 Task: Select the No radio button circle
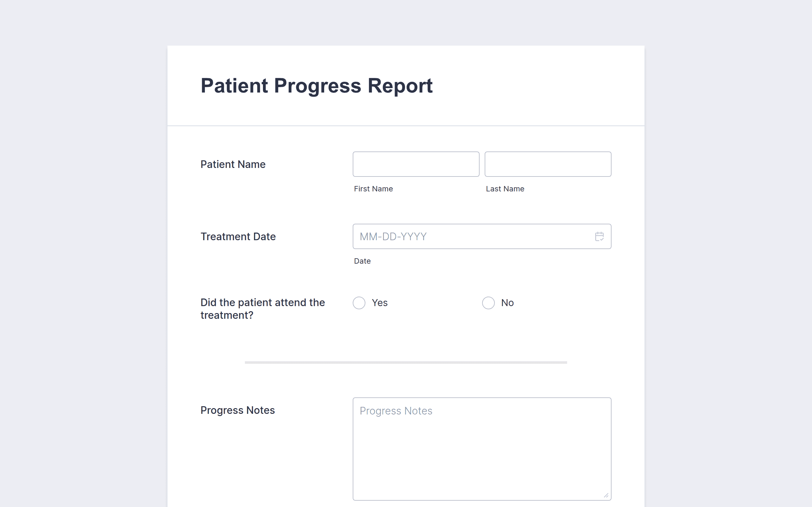pyautogui.click(x=488, y=303)
